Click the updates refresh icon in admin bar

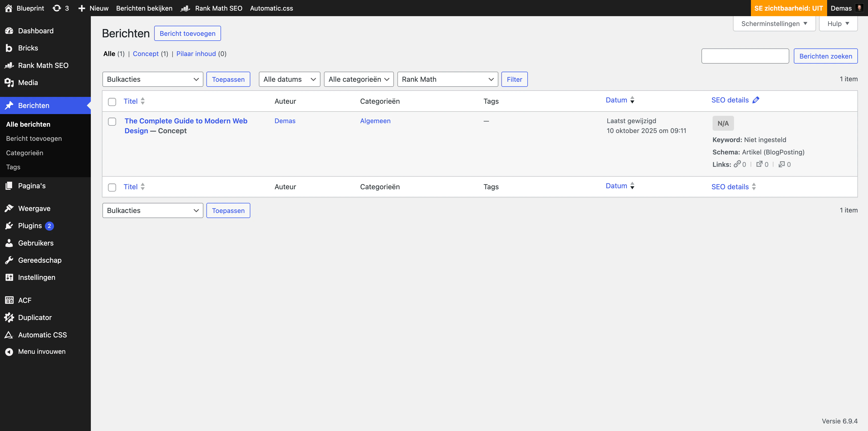click(57, 8)
